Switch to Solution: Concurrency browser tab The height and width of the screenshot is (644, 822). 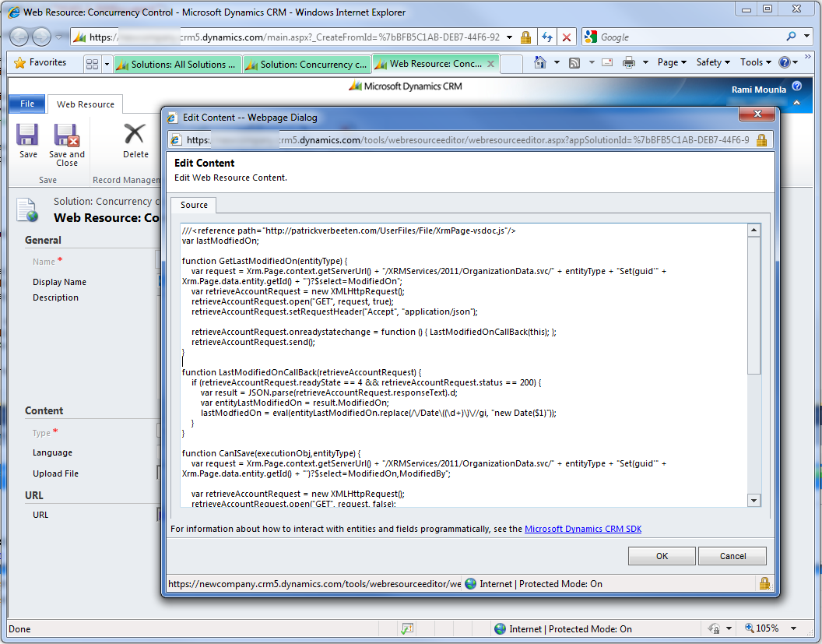pyautogui.click(x=307, y=65)
